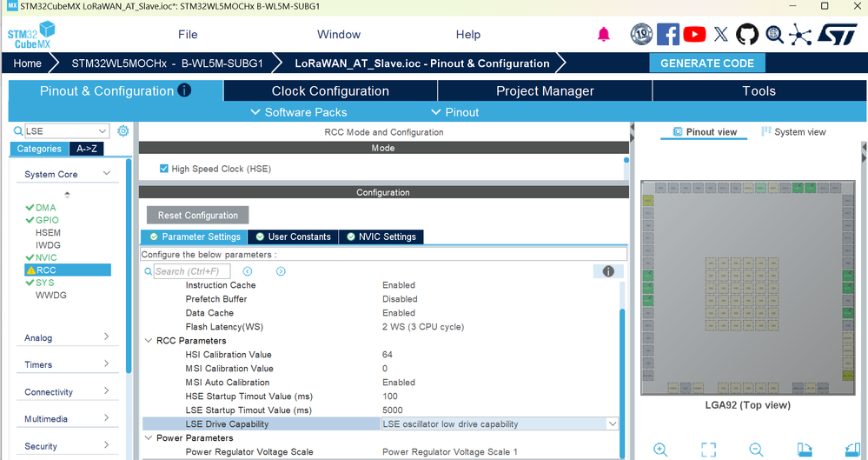Viewport: 868px width, 460px height.
Task: Click the STM32WL5MOCHx - B-WL5M-SUBG1 breadcrumb
Action: point(167,63)
